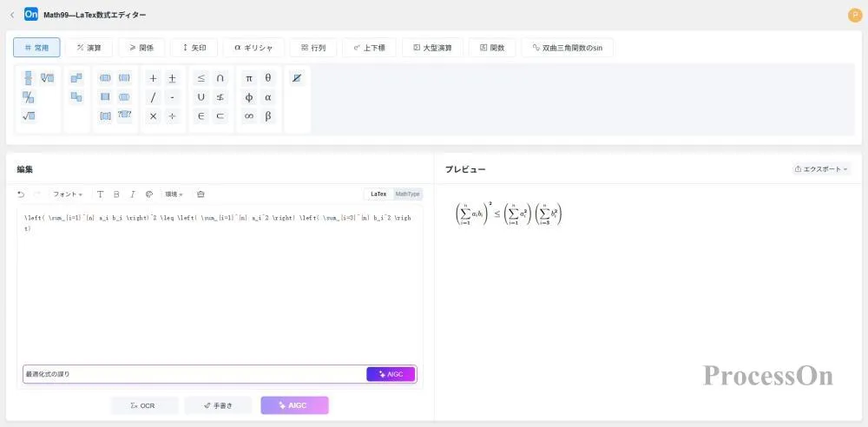Switch editor to MathType mode
The height and width of the screenshot is (427, 868).
tap(407, 194)
